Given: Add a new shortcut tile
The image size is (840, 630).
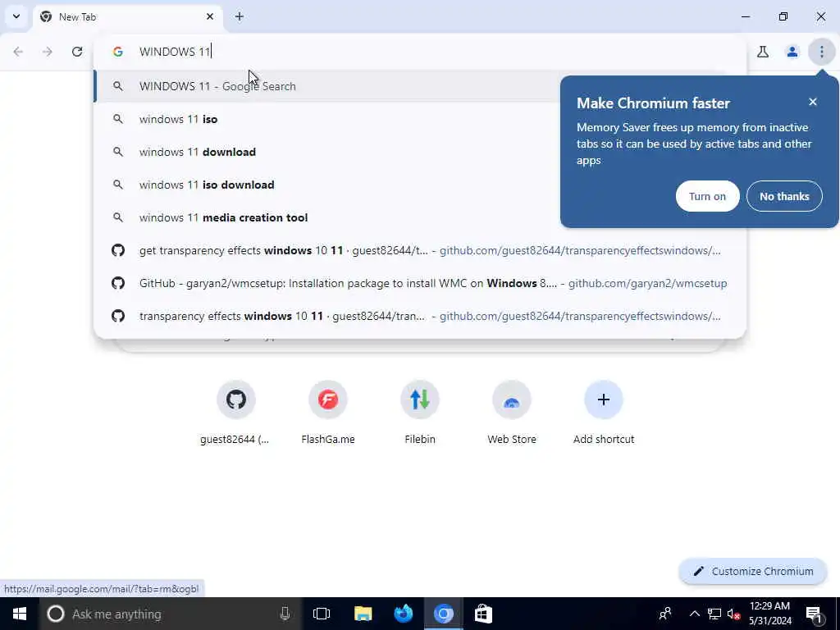Looking at the screenshot, I should point(604,413).
